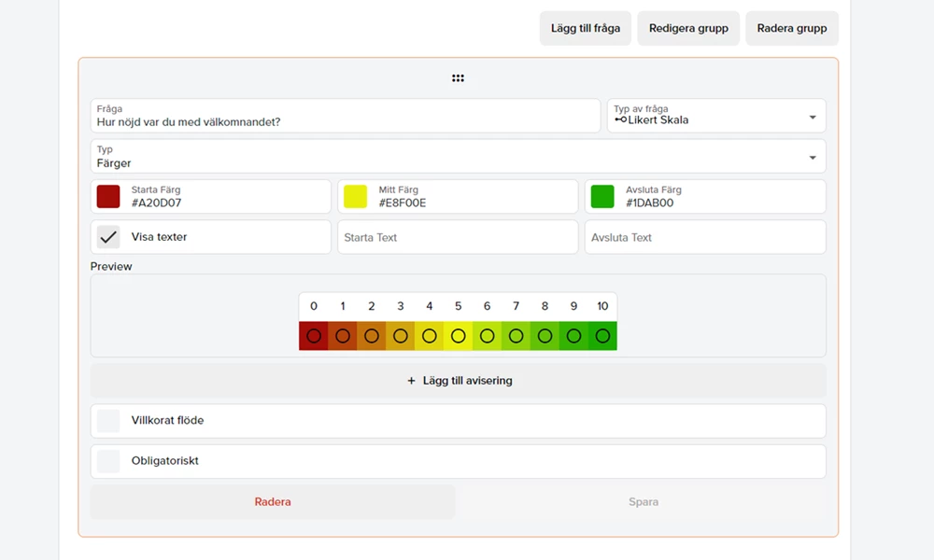Click the plus icon beside Lägg till avisering

click(411, 381)
